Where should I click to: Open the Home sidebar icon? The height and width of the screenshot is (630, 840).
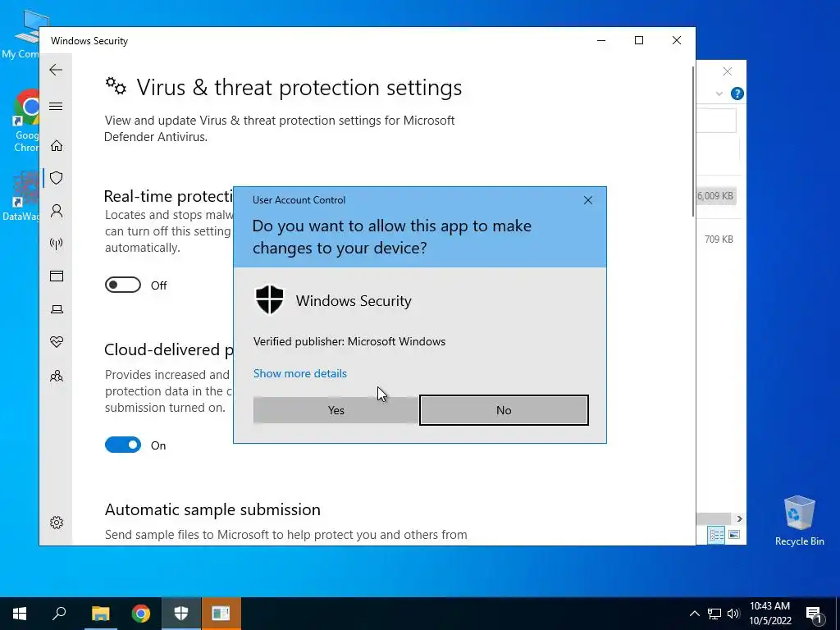click(x=57, y=146)
